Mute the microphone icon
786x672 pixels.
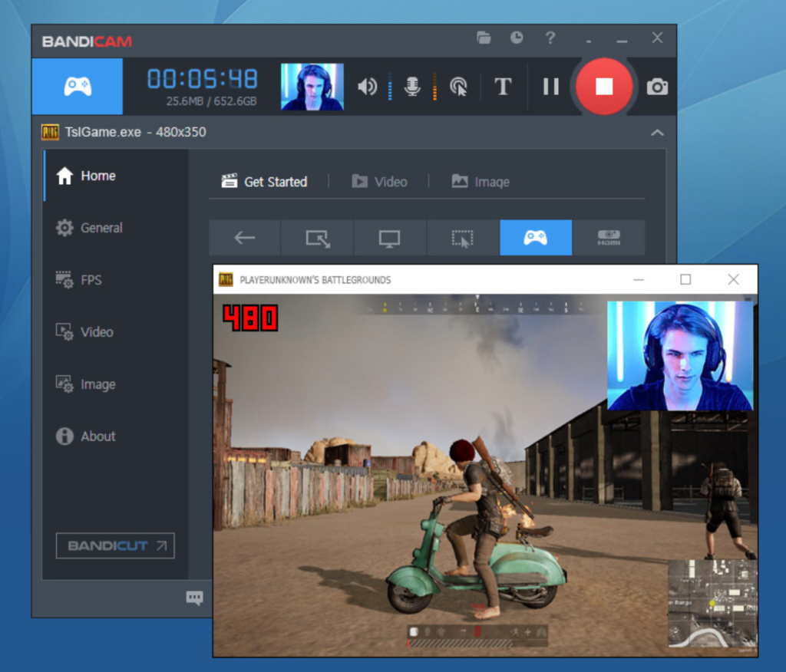(412, 86)
